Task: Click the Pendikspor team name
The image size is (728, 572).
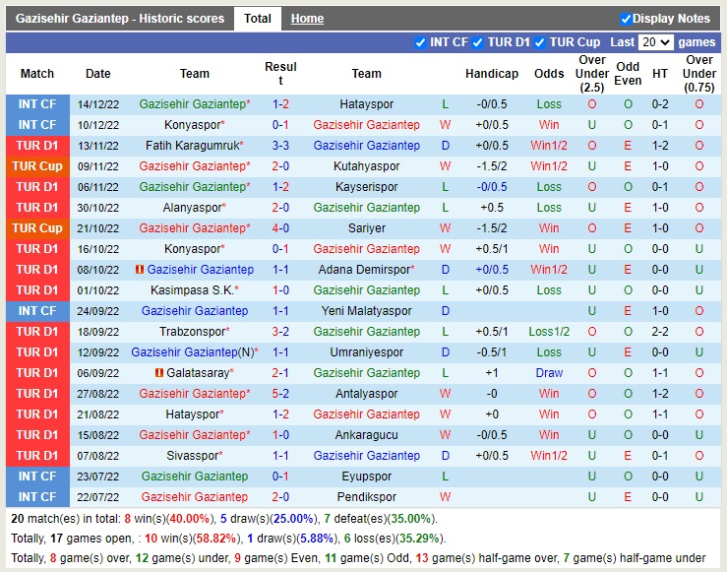Action: (x=366, y=497)
